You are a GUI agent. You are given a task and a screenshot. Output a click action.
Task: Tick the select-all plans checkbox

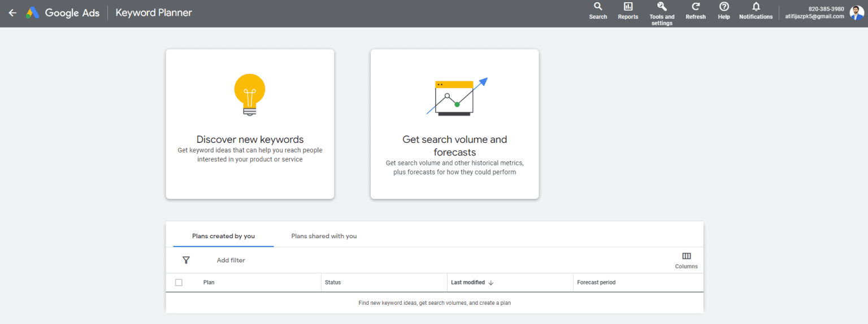179,282
